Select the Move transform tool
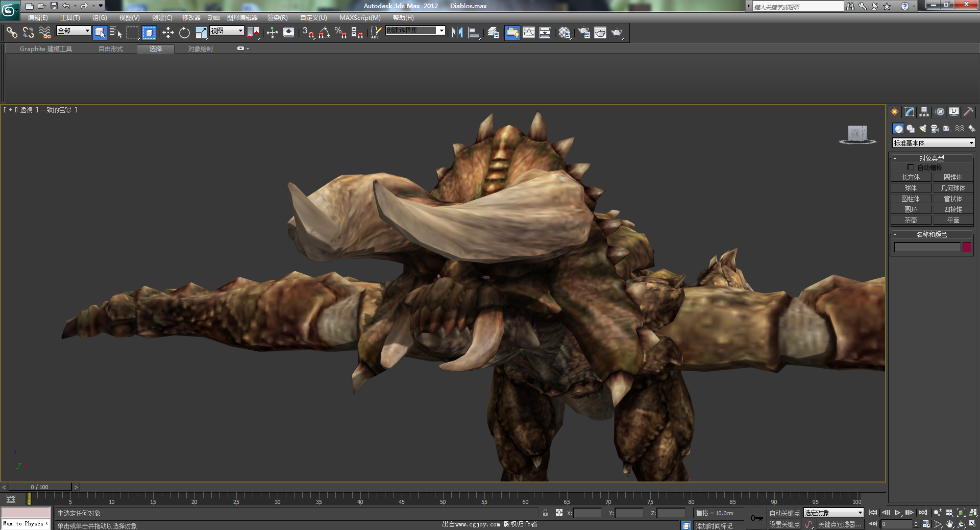Screen dimensions: 980x530 coord(168,33)
